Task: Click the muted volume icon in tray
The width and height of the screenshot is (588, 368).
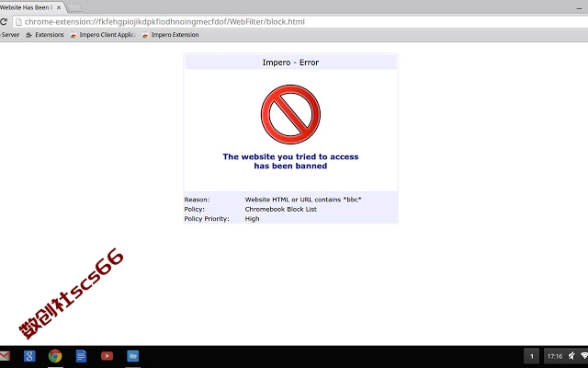Action: [571, 356]
